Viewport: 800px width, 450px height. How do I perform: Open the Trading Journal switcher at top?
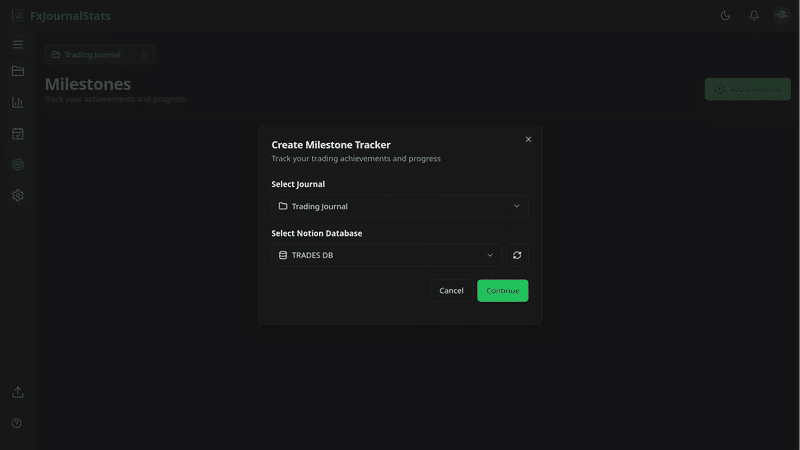click(x=100, y=55)
